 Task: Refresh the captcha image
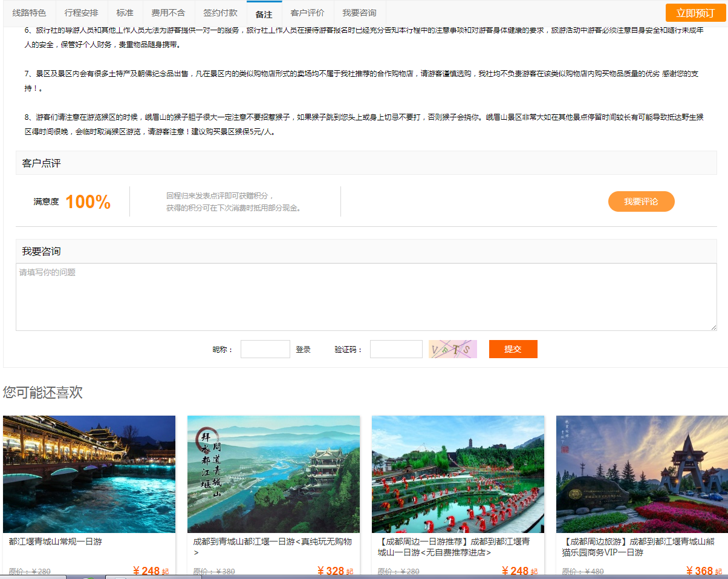click(x=452, y=349)
